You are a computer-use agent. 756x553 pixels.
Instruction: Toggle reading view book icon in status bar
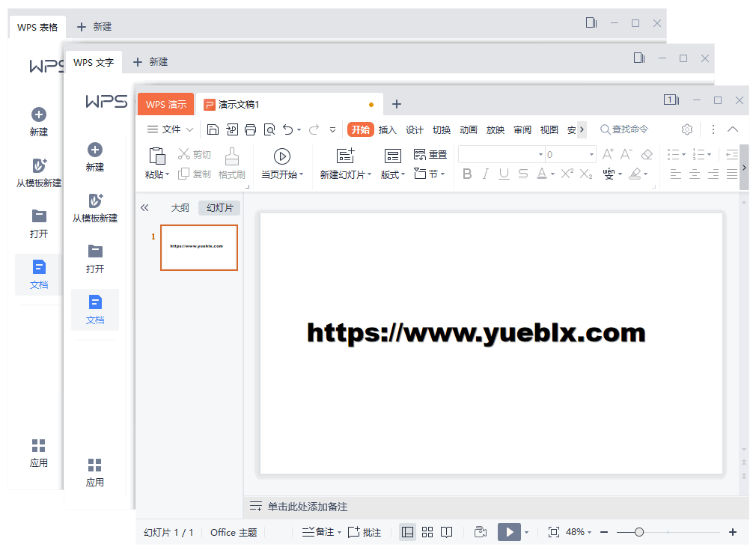coord(446,532)
